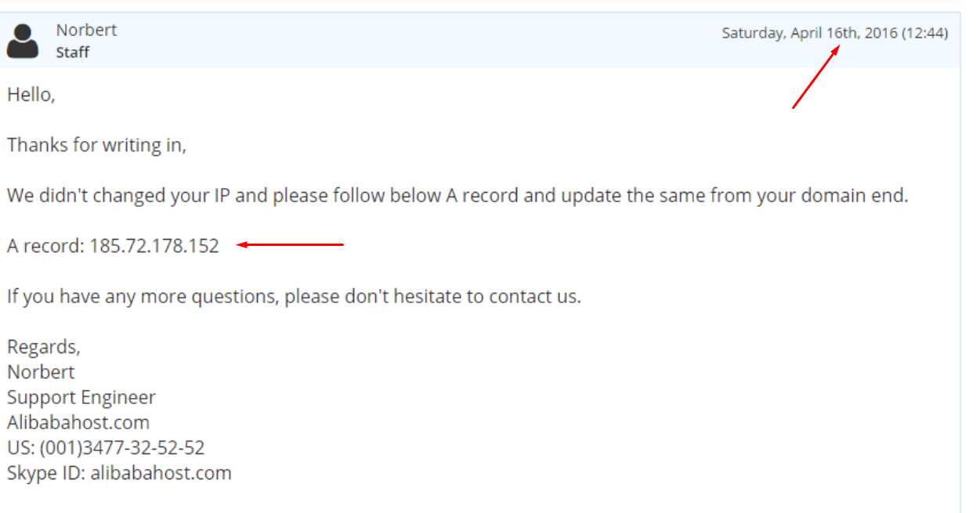
Task: Click the (12:44) time in the timestamp
Action: [924, 34]
